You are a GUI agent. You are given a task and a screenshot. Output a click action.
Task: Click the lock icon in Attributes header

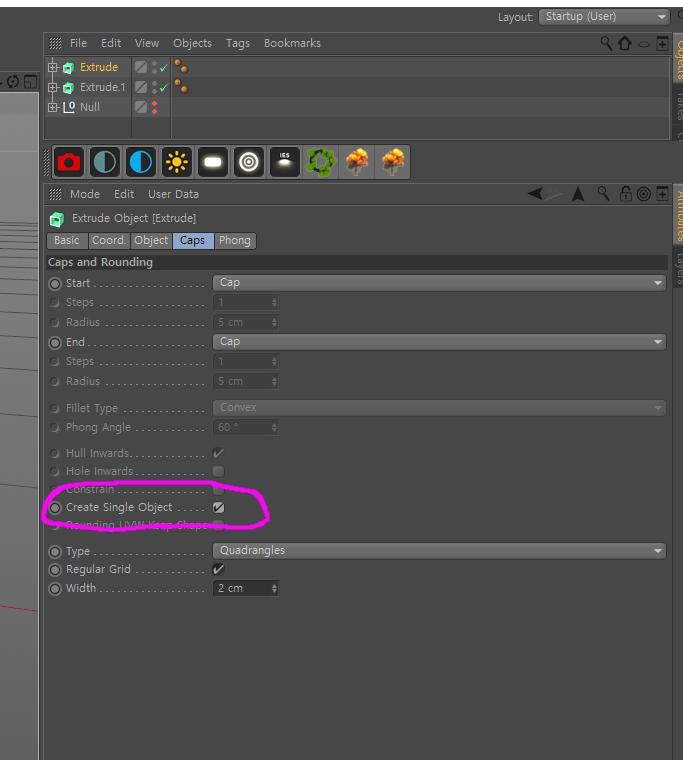(626, 194)
